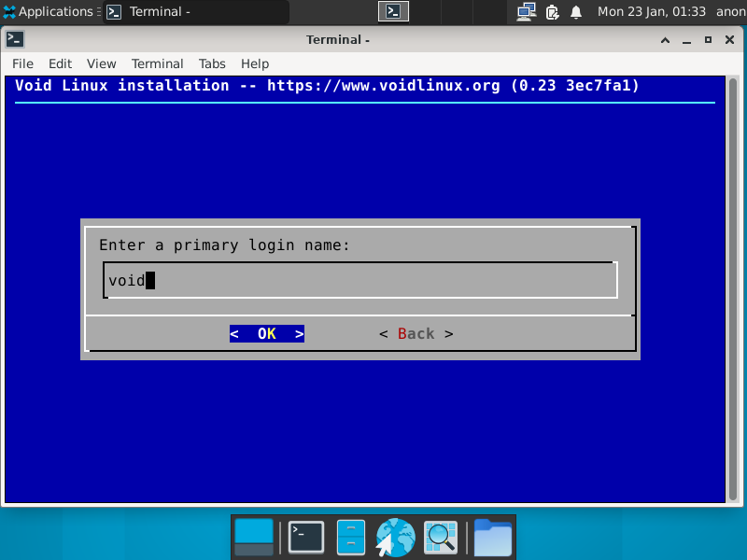The width and height of the screenshot is (747, 560).
Task: Click the clock showing Mon 23 Jan, 01:33
Action: pos(651,11)
